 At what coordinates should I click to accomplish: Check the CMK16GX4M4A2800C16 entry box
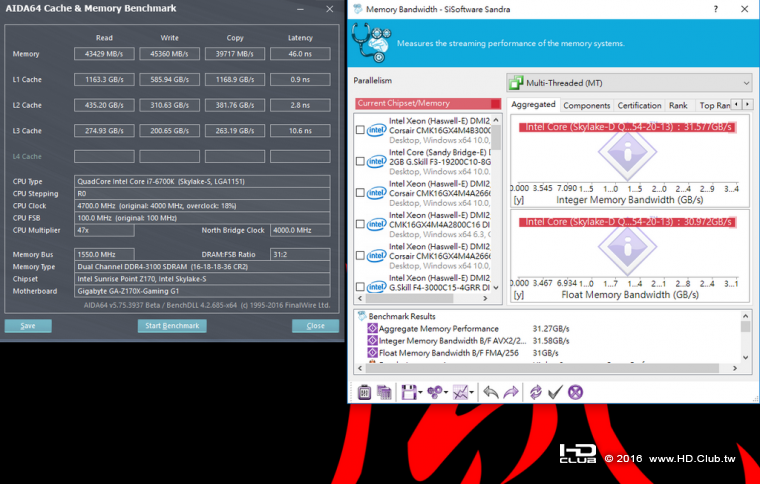pos(360,224)
